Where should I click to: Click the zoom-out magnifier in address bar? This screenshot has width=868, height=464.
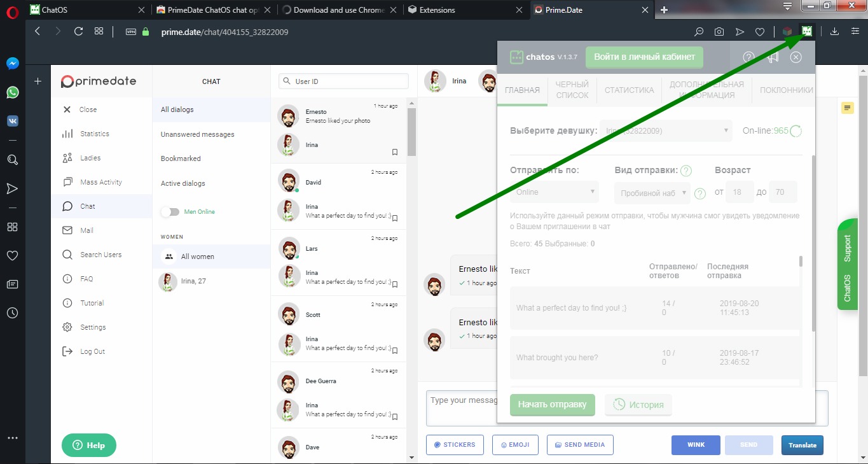click(x=699, y=31)
